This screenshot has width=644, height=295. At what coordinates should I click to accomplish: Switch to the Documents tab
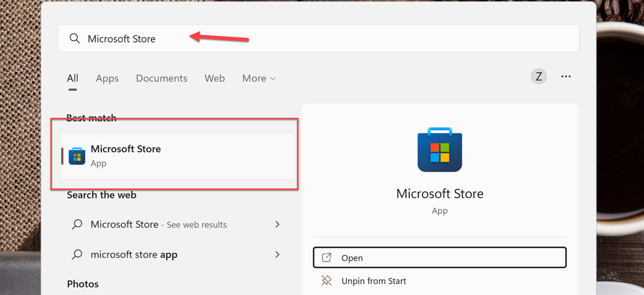pyautogui.click(x=161, y=78)
